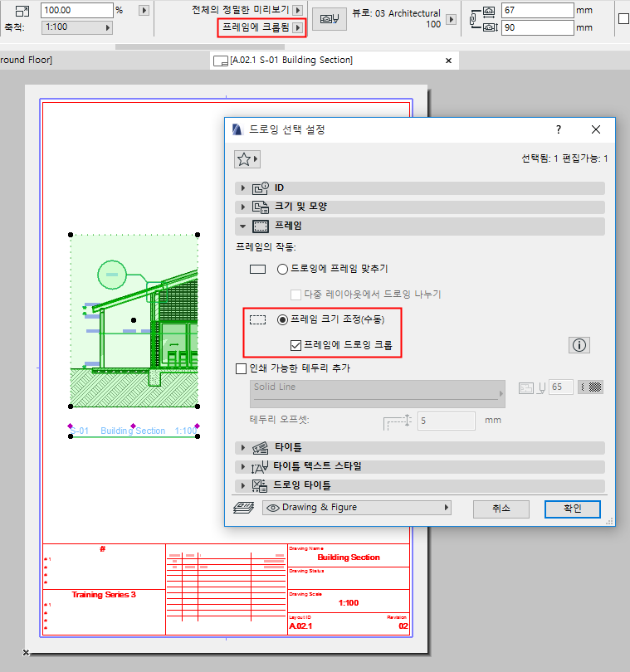Open the Solid Line type dropdown

click(x=378, y=394)
